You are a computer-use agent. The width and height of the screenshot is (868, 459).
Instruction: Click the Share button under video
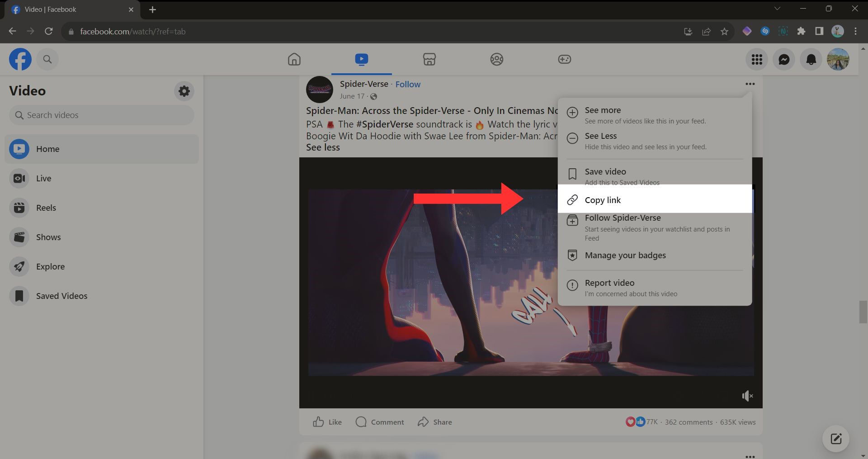pos(435,422)
